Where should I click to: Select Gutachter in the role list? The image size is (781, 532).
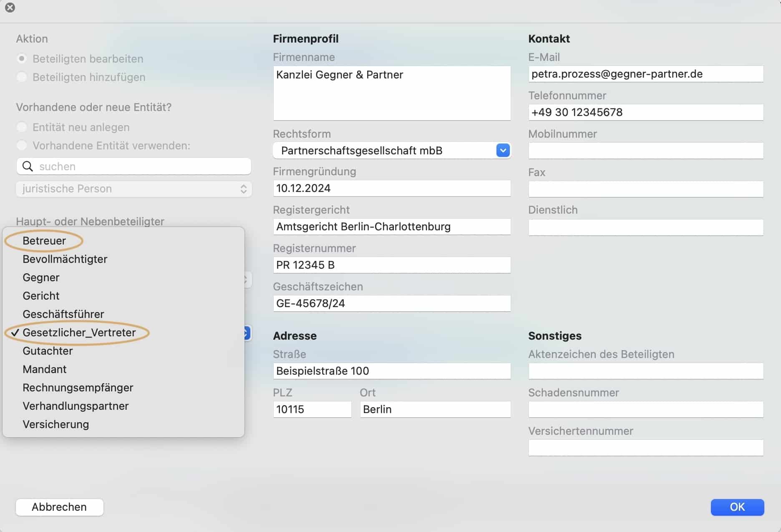tap(123, 351)
